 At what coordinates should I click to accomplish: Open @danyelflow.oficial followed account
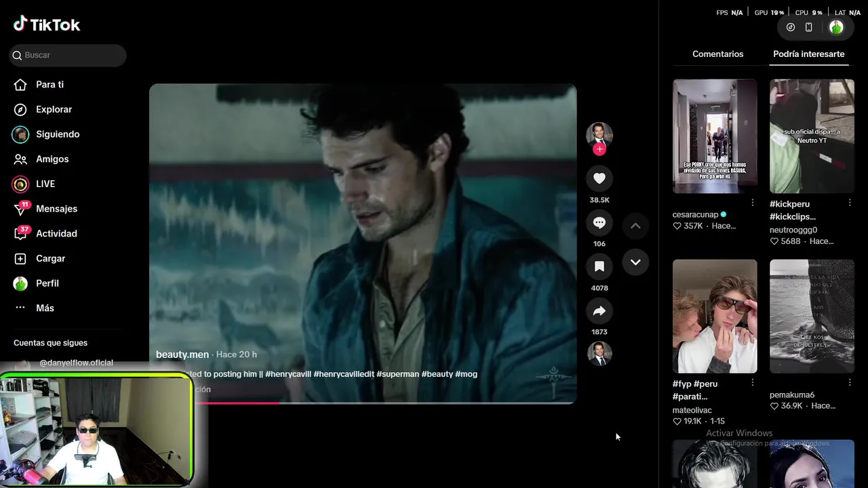click(x=76, y=363)
